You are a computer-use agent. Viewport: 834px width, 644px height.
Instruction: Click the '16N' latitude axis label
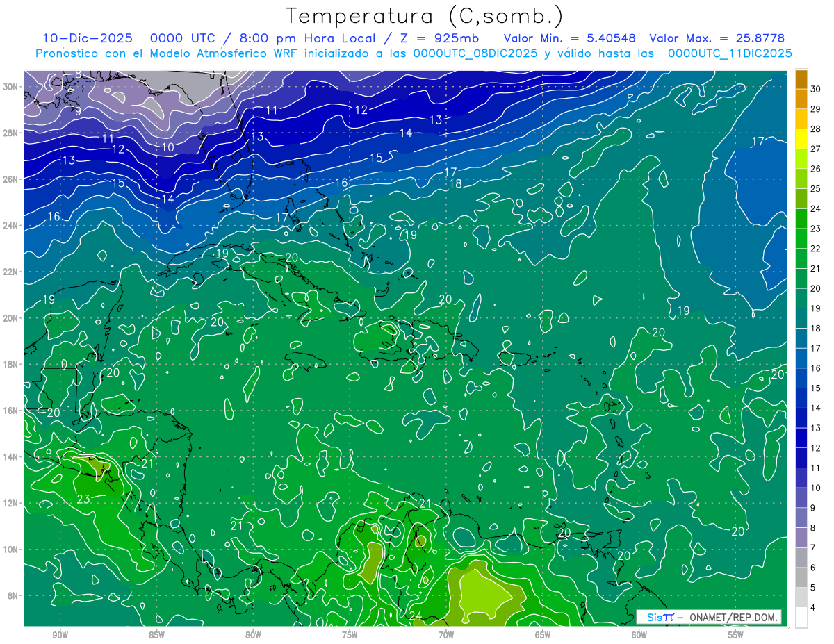(x=12, y=411)
